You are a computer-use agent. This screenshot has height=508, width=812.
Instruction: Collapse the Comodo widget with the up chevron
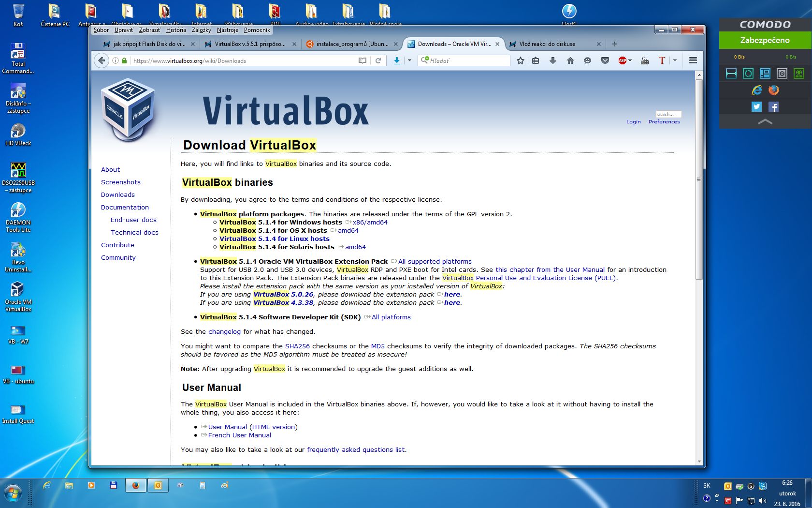pyautogui.click(x=765, y=122)
